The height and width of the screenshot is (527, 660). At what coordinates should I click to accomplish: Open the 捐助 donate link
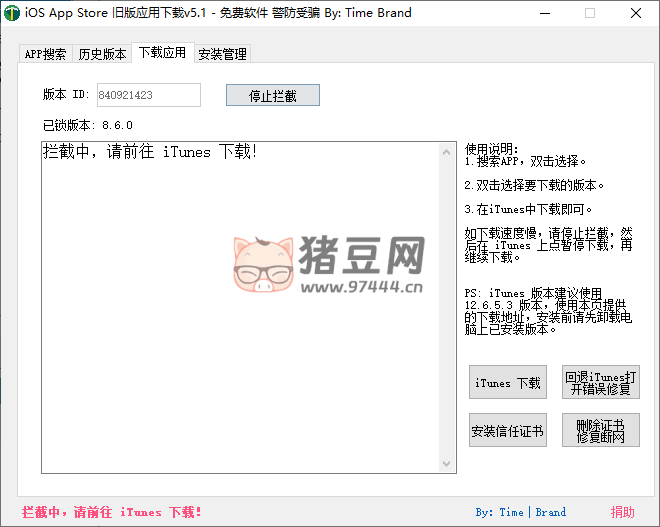point(622,512)
